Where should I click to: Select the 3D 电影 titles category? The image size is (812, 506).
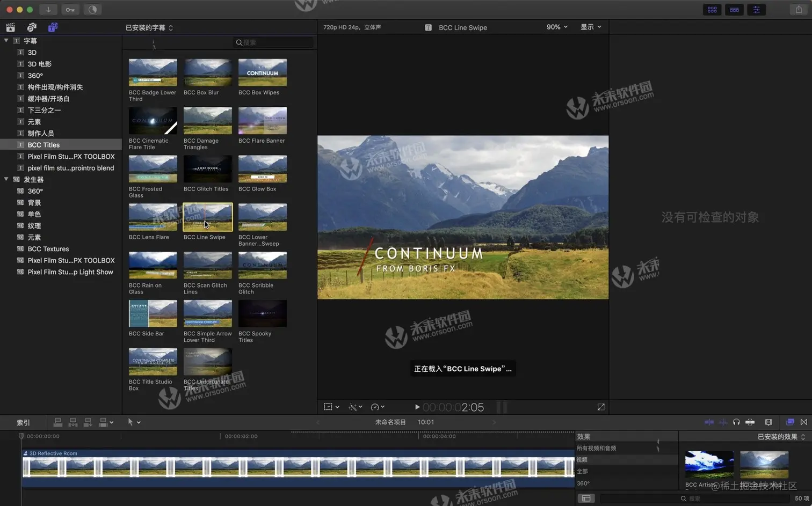40,64
